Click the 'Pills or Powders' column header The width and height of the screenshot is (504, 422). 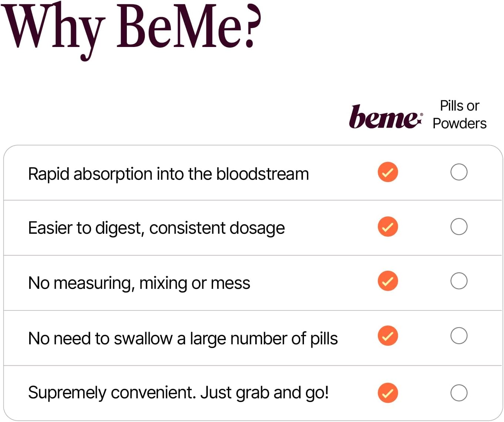click(460, 115)
